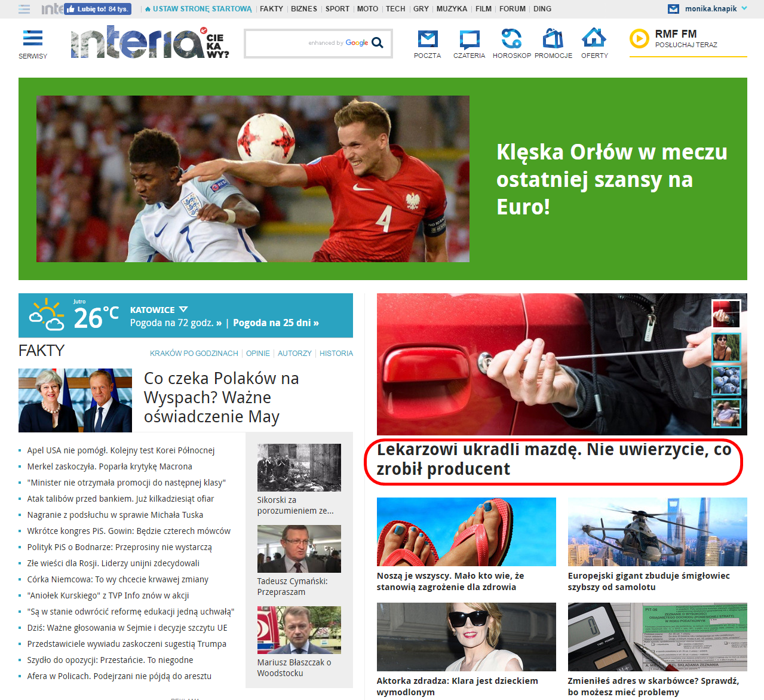
Task: Click the Facebook Lubię to button
Action: coord(97,9)
